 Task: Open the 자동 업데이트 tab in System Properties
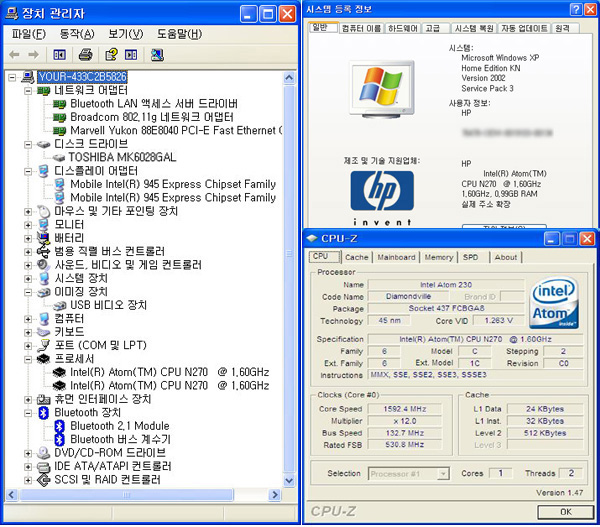(x=524, y=28)
